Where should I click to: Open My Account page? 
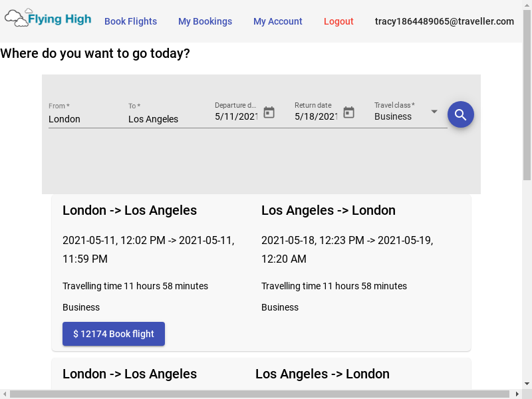tap(278, 21)
